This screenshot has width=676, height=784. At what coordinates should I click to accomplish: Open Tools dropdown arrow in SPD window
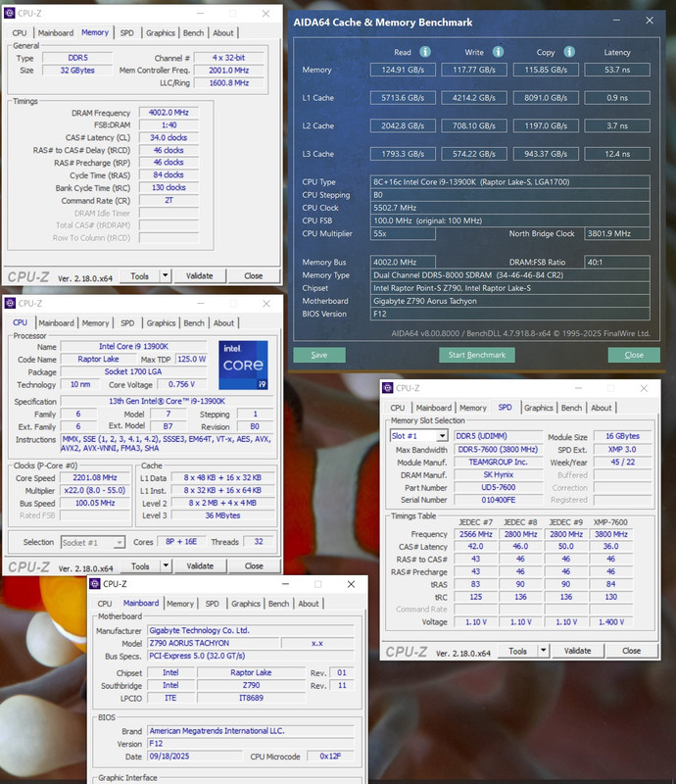tap(544, 651)
